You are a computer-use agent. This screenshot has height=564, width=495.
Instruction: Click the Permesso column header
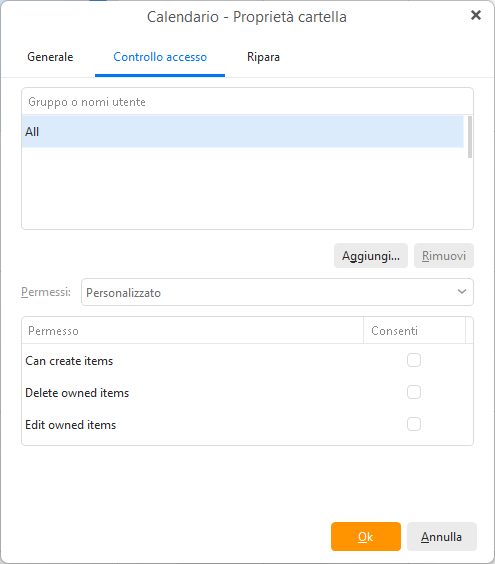193,331
